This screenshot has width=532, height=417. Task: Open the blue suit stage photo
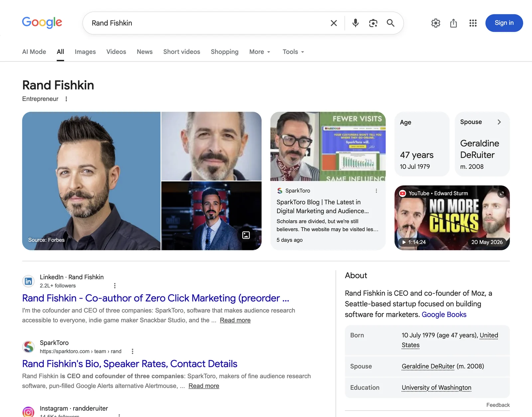pos(211,216)
